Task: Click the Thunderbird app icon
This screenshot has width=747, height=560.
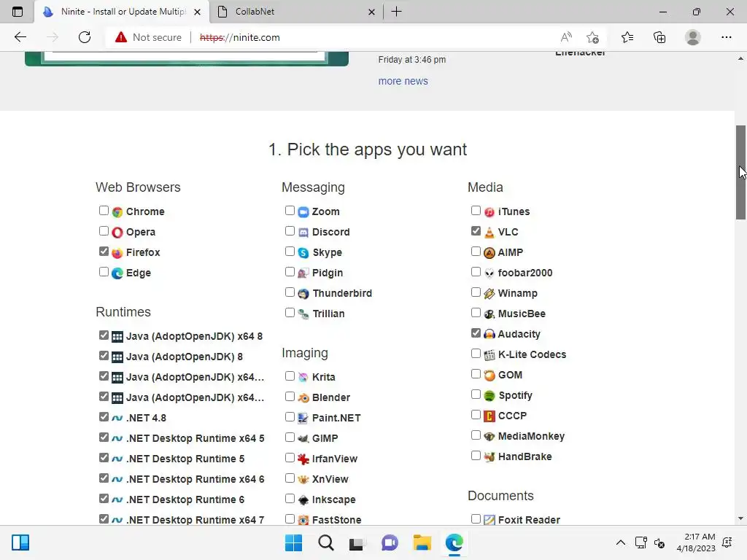Action: [x=303, y=294]
